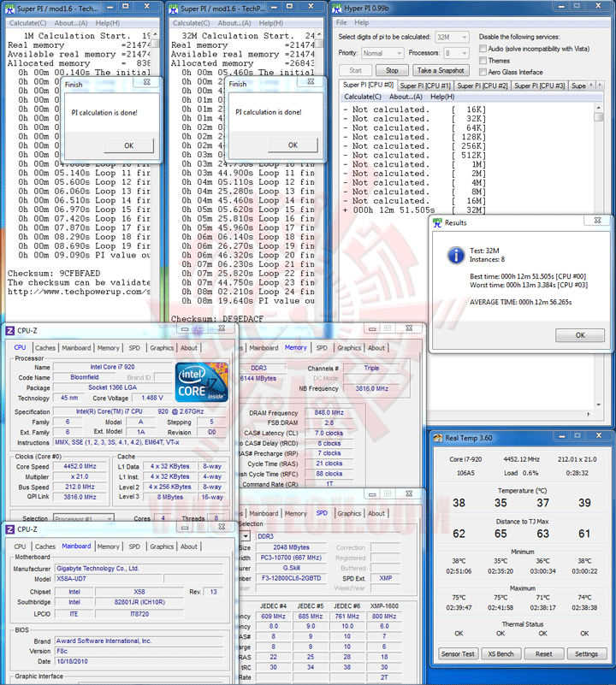Click the Real Temp Sensor Test button
The height and width of the screenshot is (685, 616).
458,654
